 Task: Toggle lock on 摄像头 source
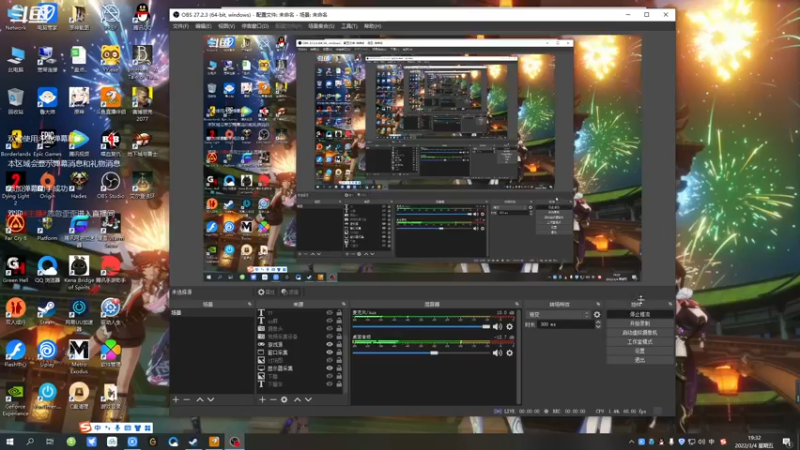click(x=339, y=329)
